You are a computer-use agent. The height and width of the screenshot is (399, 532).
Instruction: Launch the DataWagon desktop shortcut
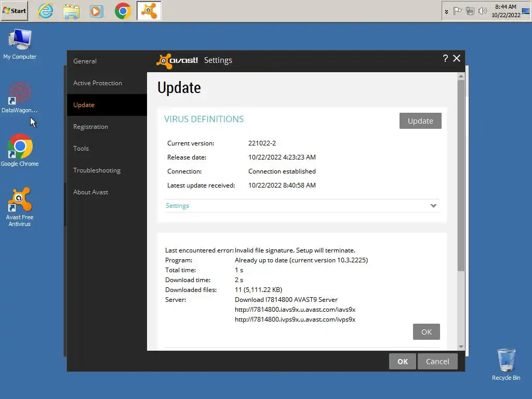(19, 97)
